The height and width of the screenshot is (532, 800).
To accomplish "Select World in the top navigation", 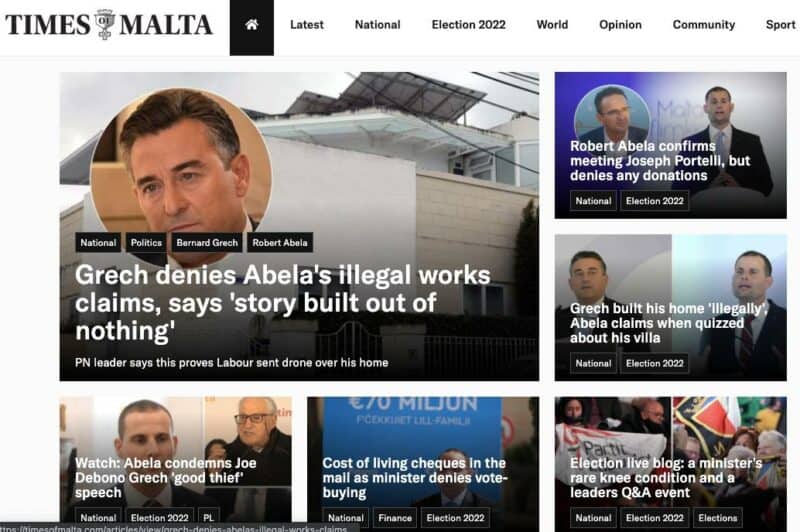I will 552,24.
